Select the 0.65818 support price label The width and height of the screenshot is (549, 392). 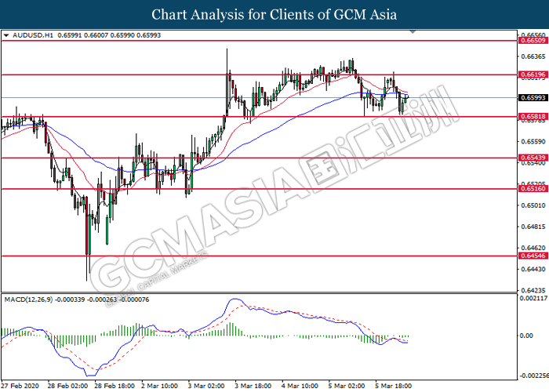pyautogui.click(x=533, y=117)
